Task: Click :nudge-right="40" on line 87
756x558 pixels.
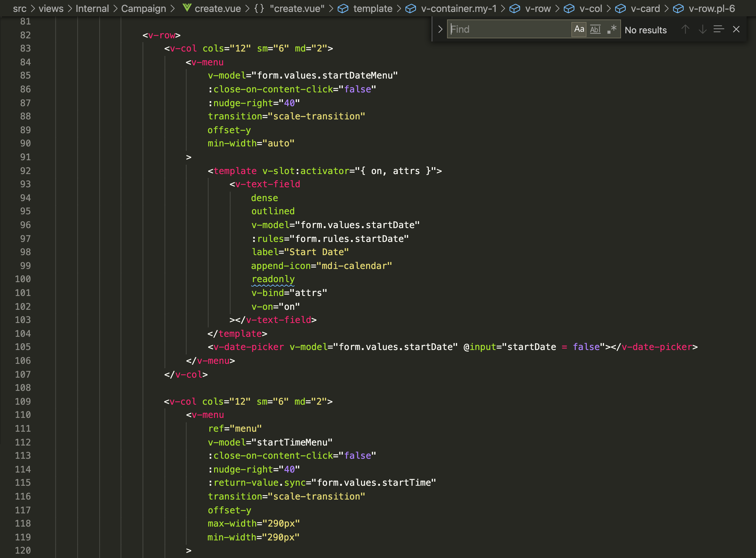Action: [x=254, y=103]
